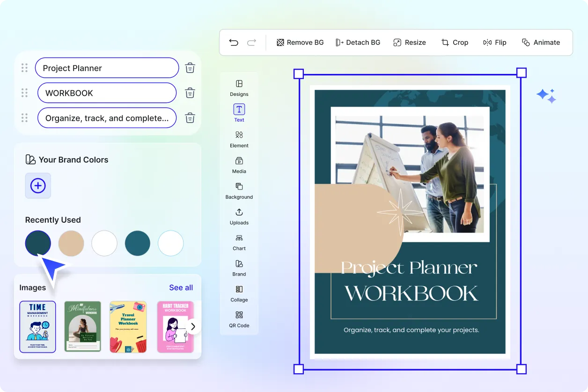Delete the WORKBOOK text layer

point(190,93)
